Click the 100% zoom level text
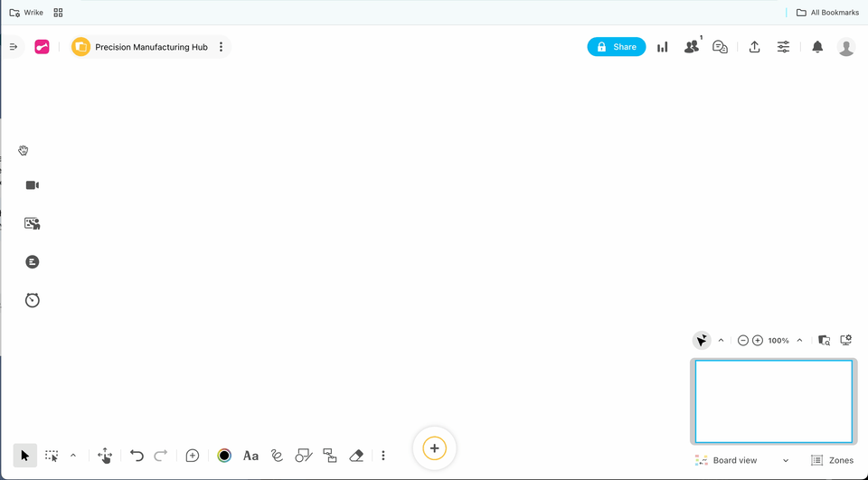The height and width of the screenshot is (480, 868). tap(778, 341)
